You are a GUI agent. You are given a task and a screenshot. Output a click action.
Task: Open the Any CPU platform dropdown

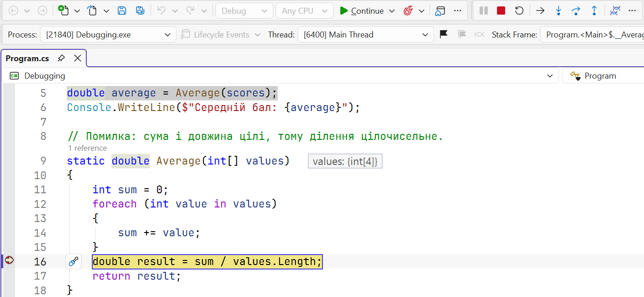[304, 11]
